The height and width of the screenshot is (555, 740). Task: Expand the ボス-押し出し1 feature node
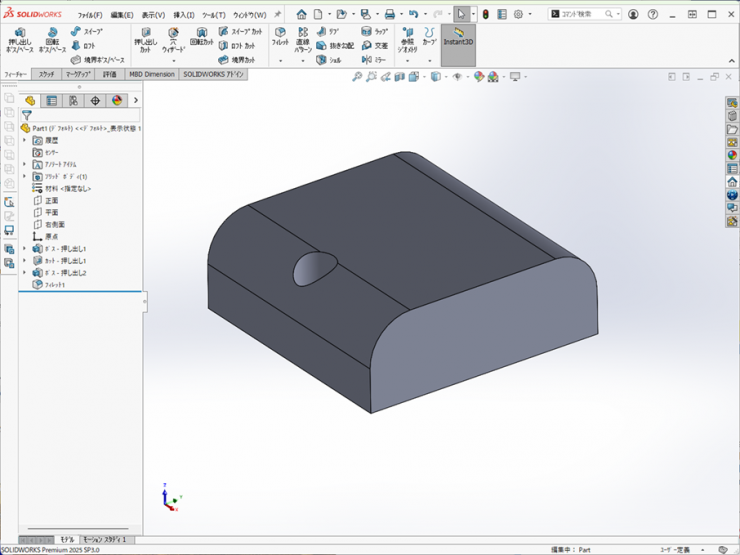coord(25,249)
